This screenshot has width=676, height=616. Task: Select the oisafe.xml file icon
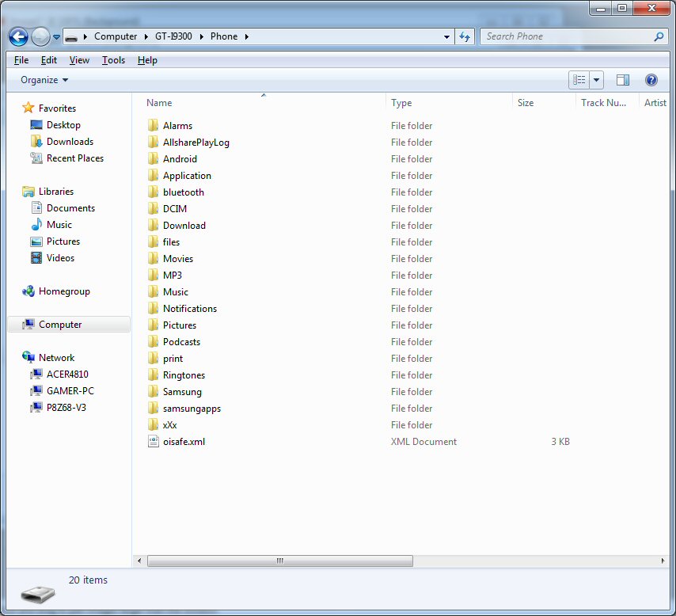[x=153, y=441]
